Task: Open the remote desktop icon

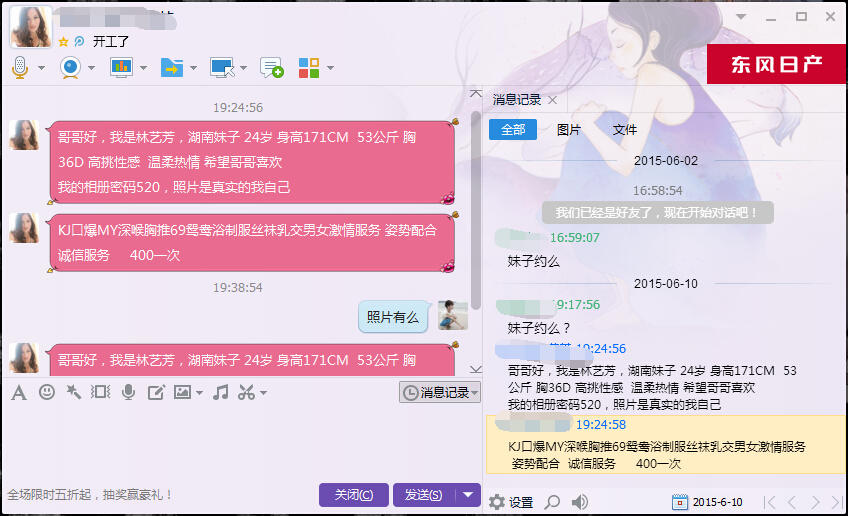Action: tap(222, 68)
